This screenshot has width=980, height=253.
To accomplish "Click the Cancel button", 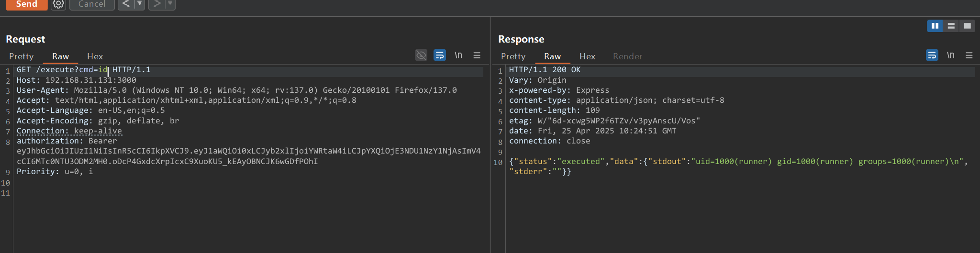I will pos(92,4).
